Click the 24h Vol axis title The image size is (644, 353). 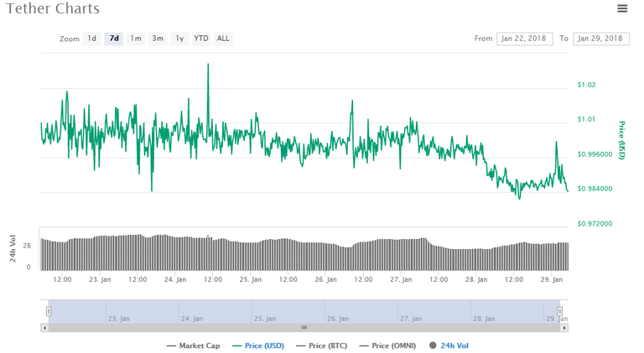coord(13,249)
